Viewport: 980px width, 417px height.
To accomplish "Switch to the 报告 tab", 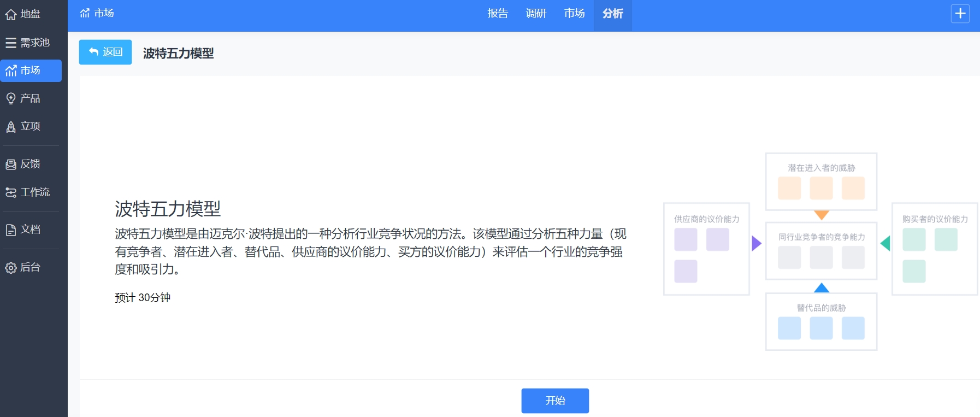I will click(498, 14).
